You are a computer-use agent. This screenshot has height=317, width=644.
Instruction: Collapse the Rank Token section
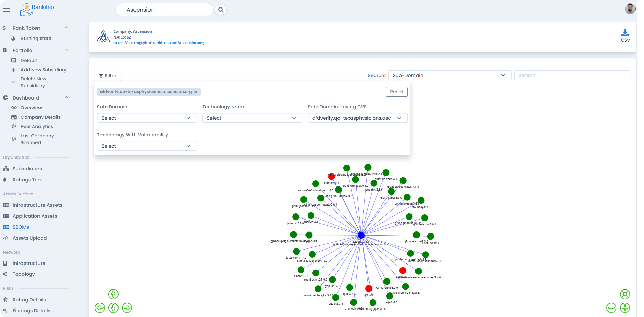coord(66,28)
